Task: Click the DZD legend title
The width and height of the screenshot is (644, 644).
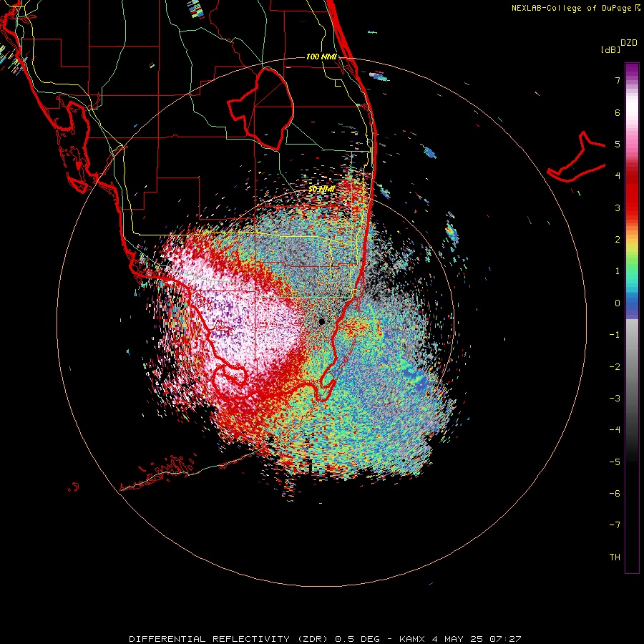Action: tap(629, 43)
